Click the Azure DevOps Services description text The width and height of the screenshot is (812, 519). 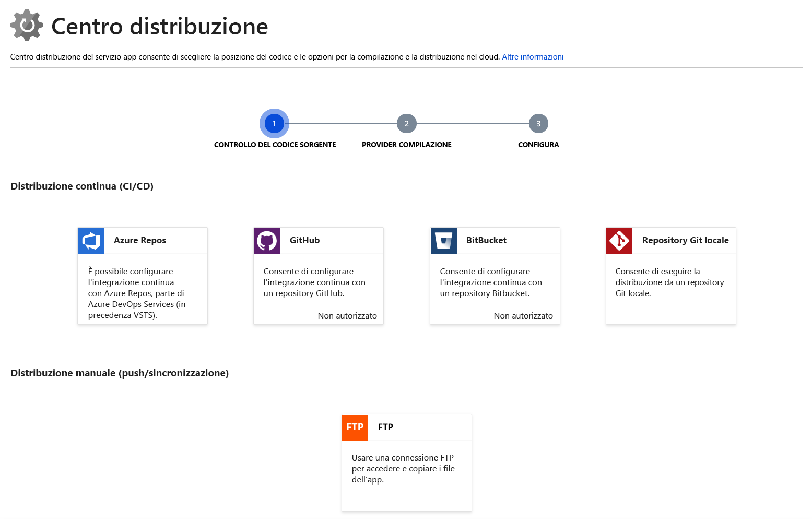tap(137, 293)
